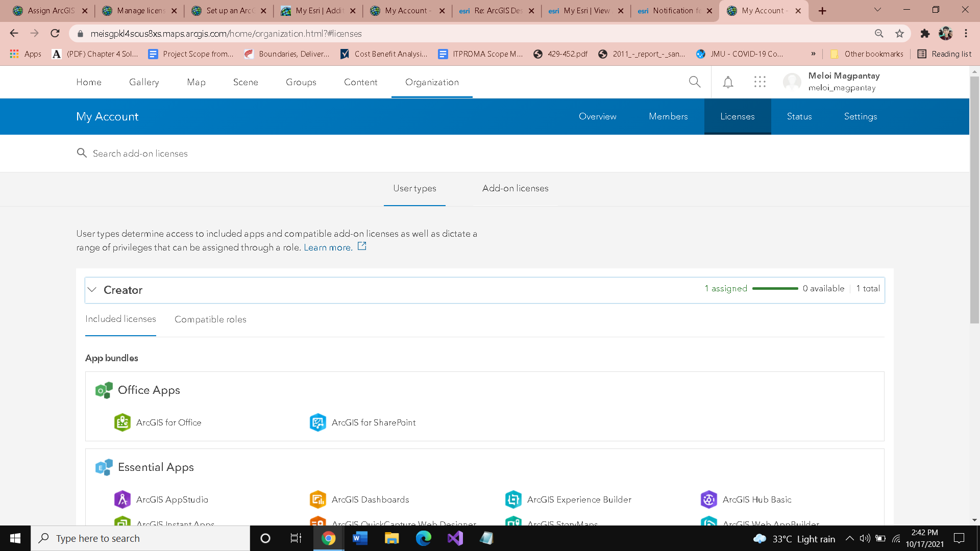Click the ArcGIS Experience Builder icon
Screen dimensions: 980x551
(x=513, y=499)
